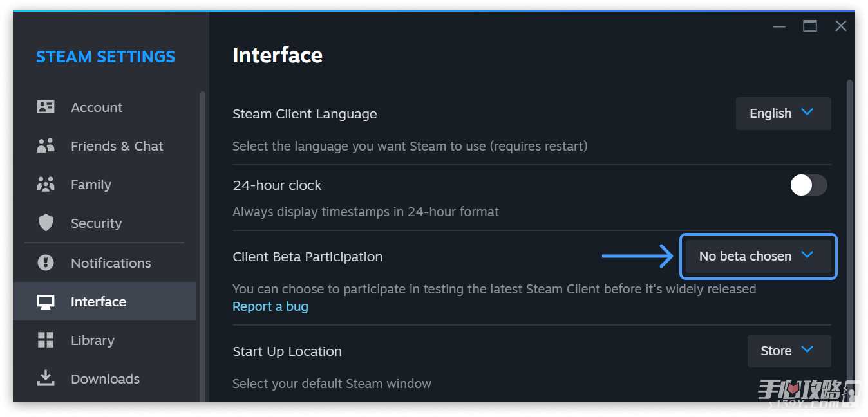Follow the Report a bug link
The width and height of the screenshot is (868, 417).
[270, 306]
